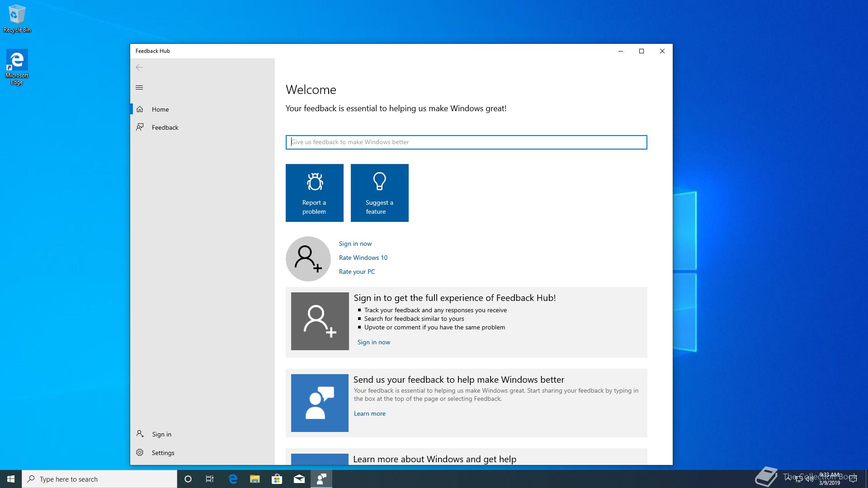Screen dimensions: 868x488
Task: Click the Report a problem tile
Action: (x=315, y=193)
